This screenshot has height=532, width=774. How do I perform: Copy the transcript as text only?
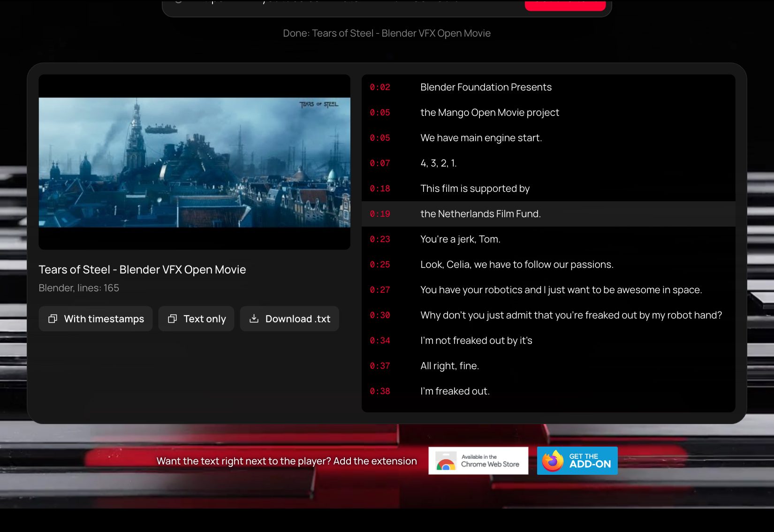(x=196, y=319)
